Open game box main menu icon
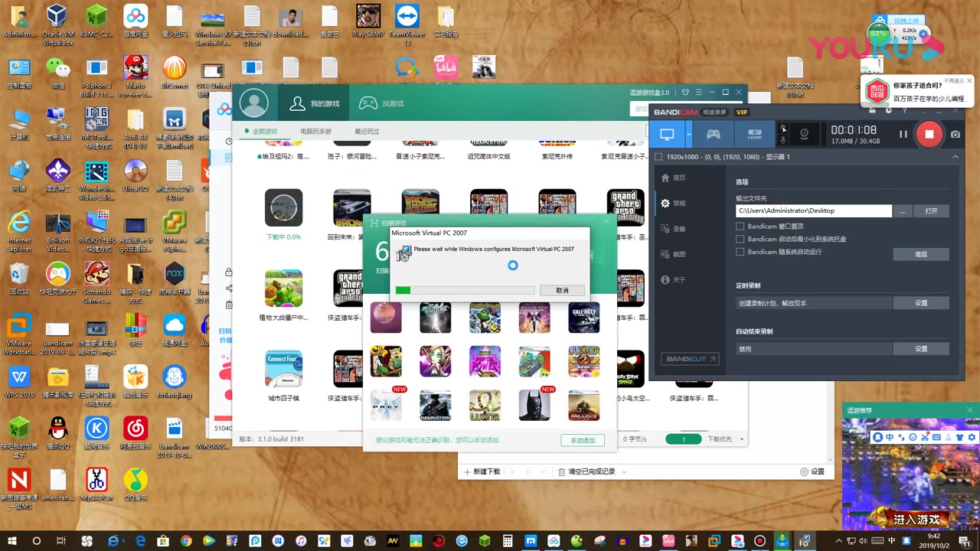Screen dimensions: 980x551 [698, 92]
